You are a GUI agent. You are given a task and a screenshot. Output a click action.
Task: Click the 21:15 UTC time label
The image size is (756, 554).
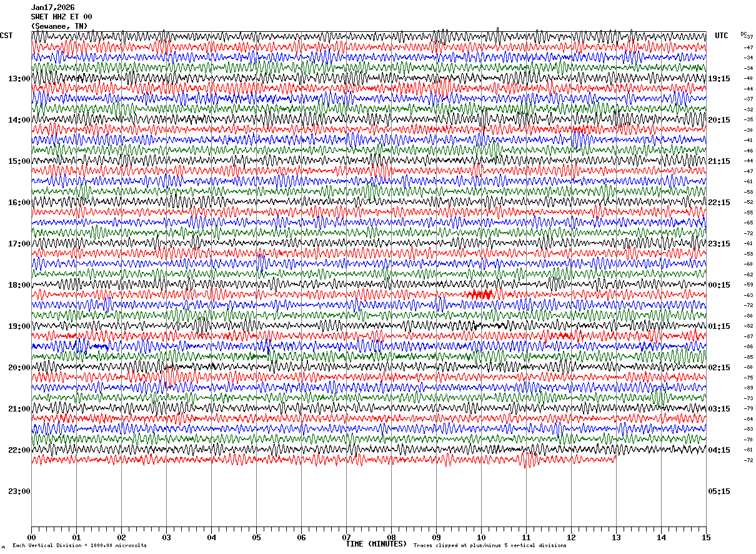point(719,161)
